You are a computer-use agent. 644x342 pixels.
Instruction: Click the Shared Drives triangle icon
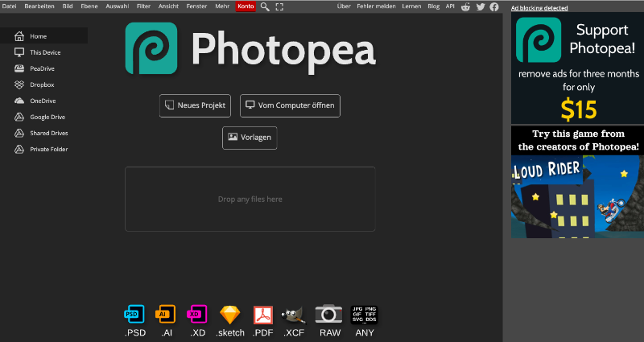(x=19, y=133)
